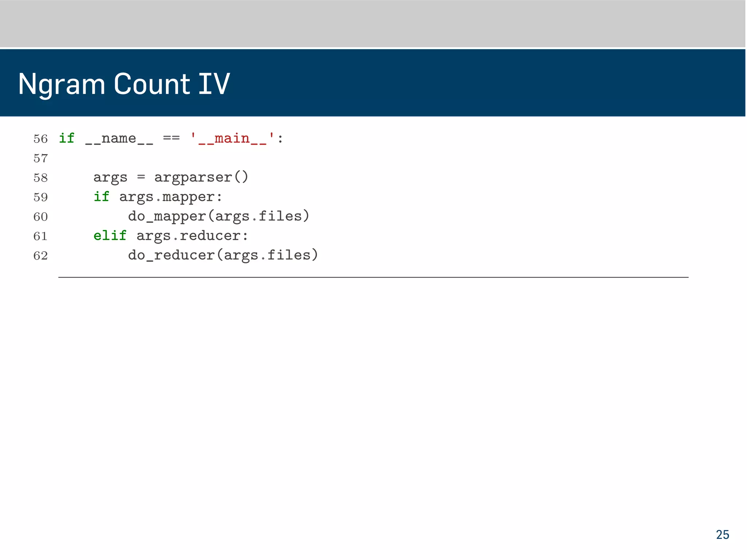Click the line 'elif args.reducer:'
This screenshot has height=560, width=747.
(171, 236)
